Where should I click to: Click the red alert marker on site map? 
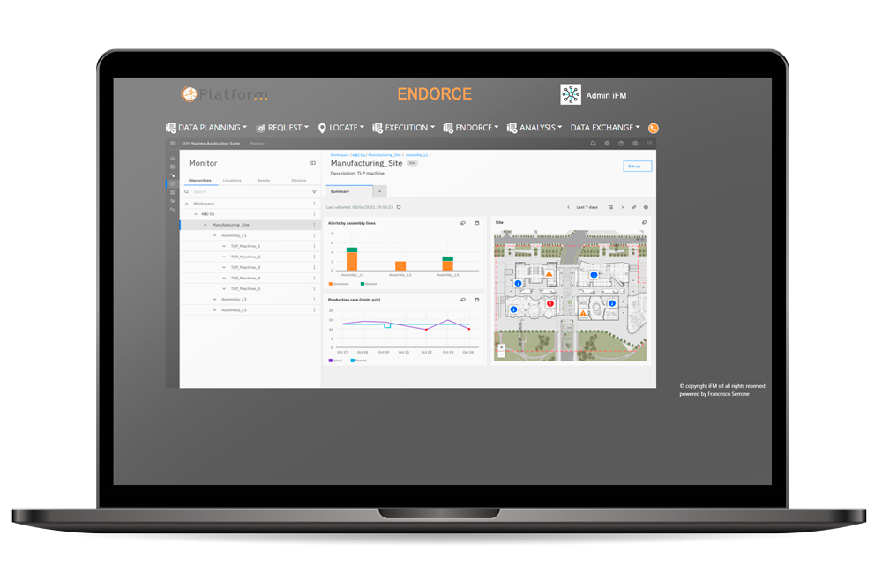click(550, 303)
